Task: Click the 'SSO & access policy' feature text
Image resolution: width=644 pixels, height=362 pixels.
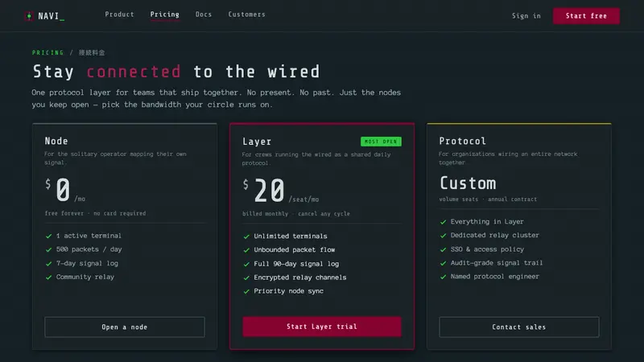Action: (487, 249)
